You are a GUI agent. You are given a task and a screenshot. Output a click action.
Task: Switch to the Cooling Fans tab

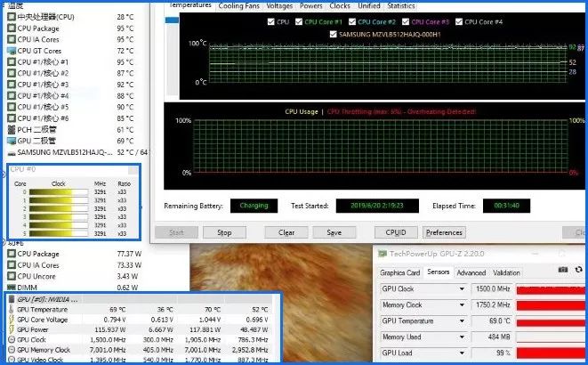click(x=239, y=6)
